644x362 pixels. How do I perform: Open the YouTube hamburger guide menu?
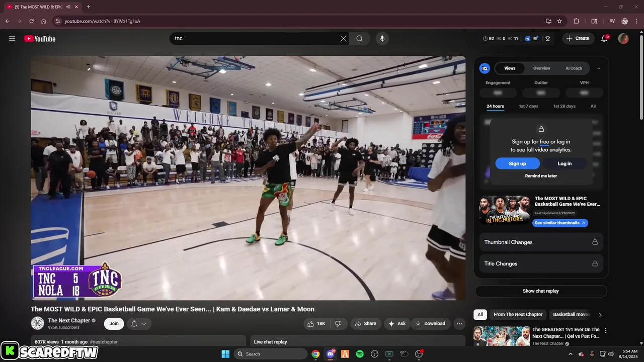coord(12,38)
